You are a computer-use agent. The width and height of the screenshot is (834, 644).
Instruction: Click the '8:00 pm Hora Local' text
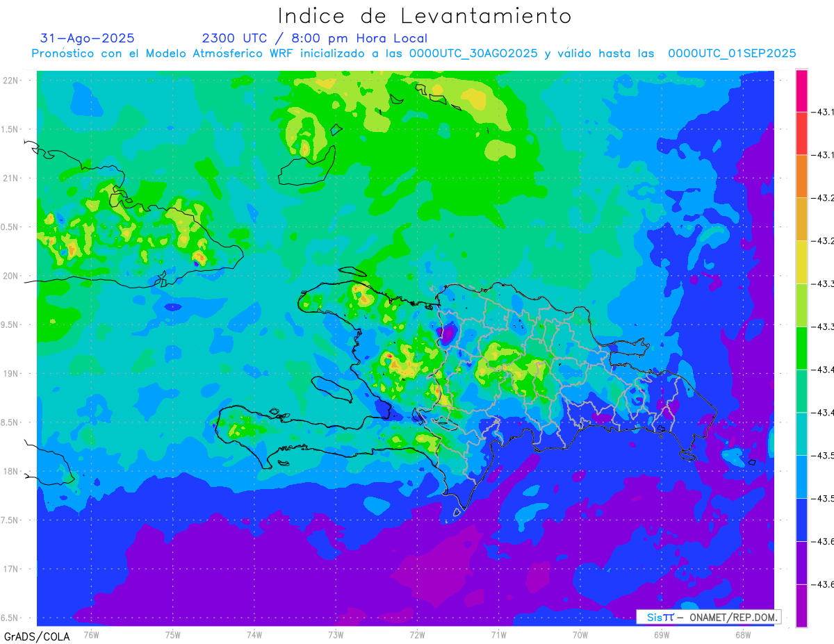(x=360, y=38)
